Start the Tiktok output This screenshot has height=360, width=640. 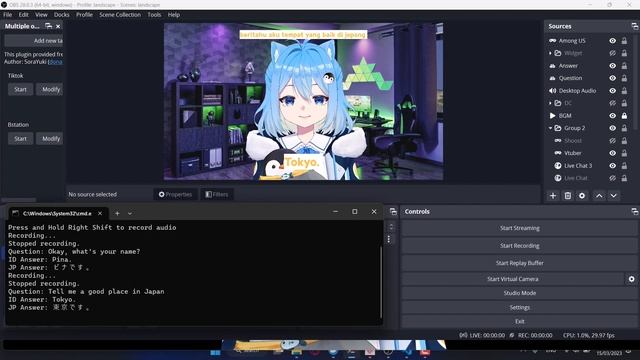tap(20, 89)
